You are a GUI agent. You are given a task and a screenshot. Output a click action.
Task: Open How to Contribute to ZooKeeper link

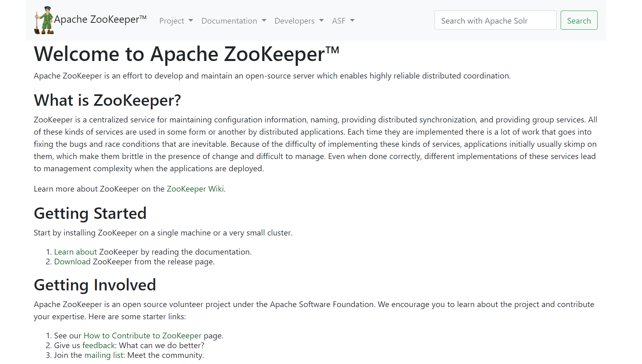142,336
